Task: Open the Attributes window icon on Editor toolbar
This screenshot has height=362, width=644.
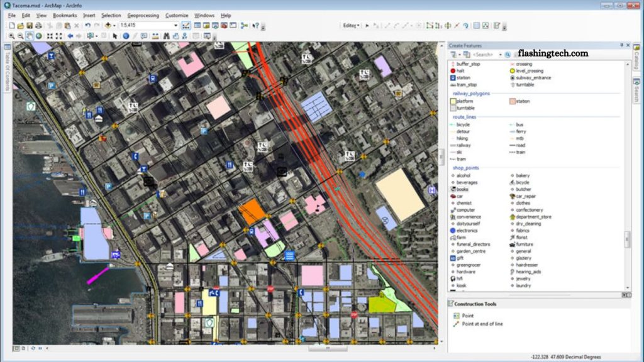Action: pos(477,25)
